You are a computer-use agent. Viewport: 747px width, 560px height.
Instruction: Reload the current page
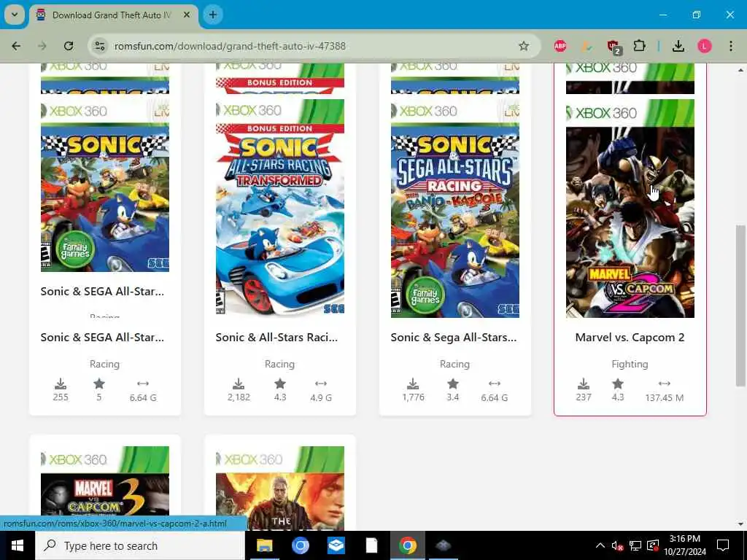click(x=69, y=46)
